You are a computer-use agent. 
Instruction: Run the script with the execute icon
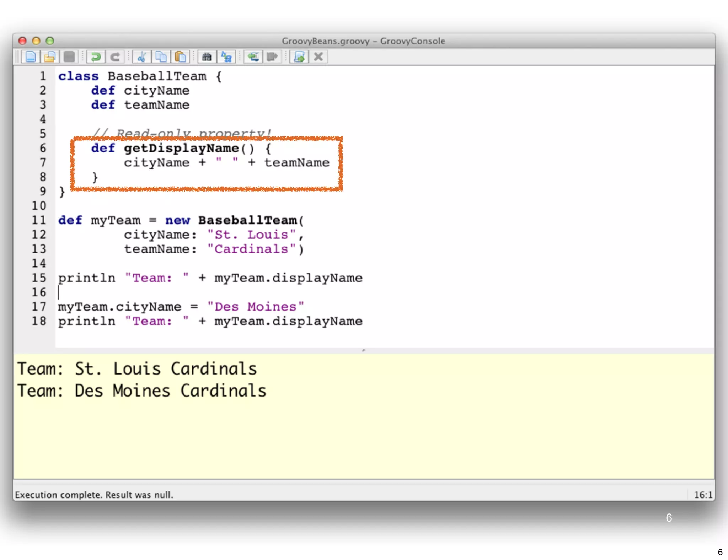tap(299, 57)
